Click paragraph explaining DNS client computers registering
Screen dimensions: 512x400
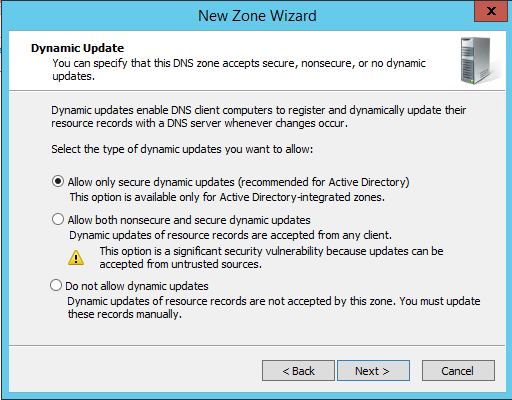coord(258,117)
